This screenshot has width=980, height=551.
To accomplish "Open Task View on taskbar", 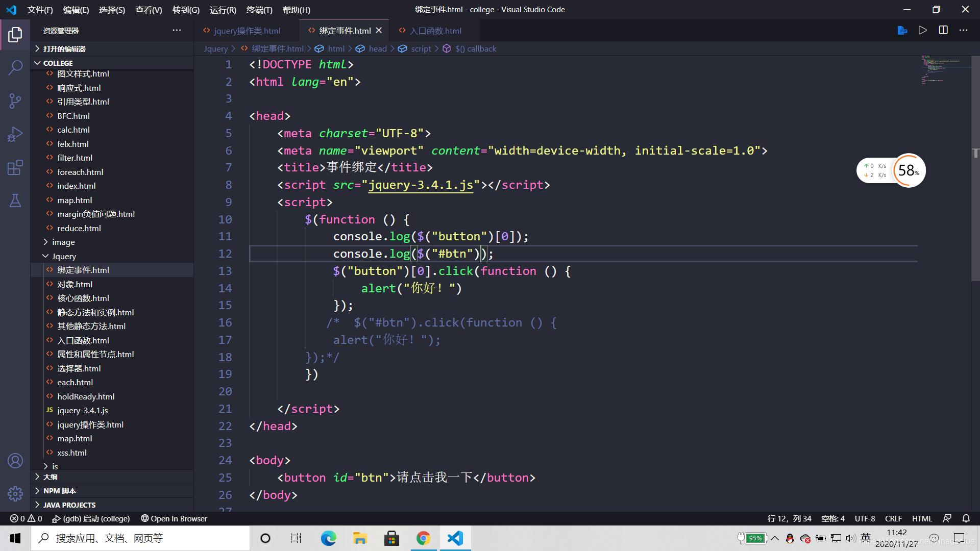I will coord(296,538).
